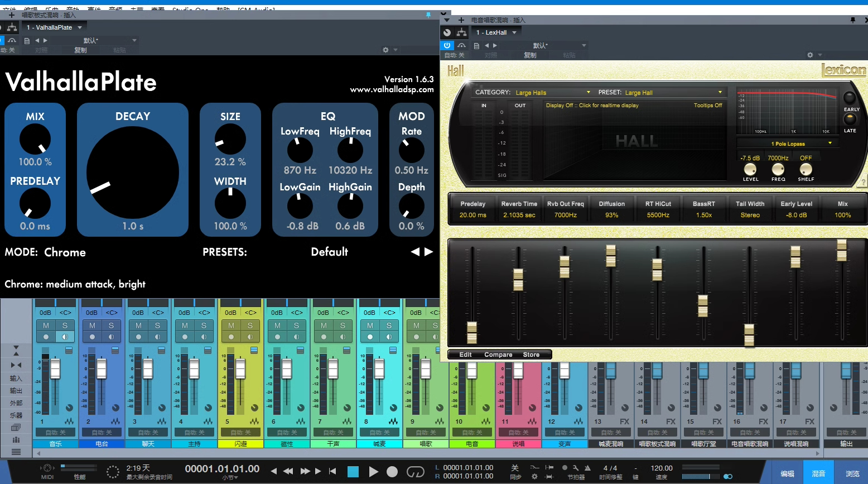Add insert with plus icon in ValhallaPlate window
This screenshot has width=868, height=484.
coord(11,15)
